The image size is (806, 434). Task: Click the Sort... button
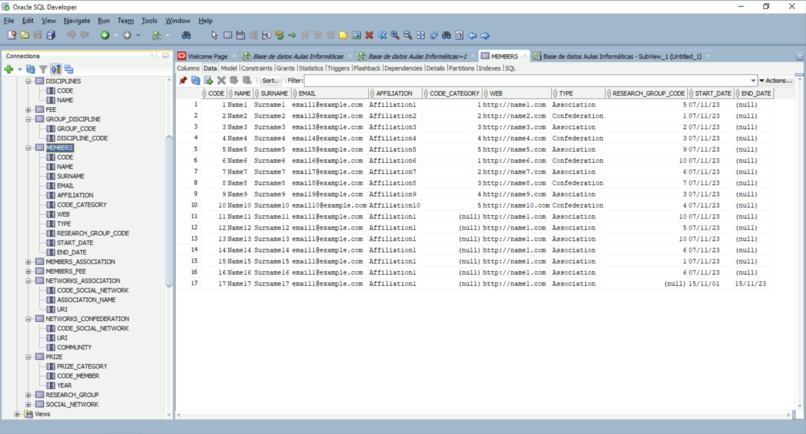pos(270,81)
